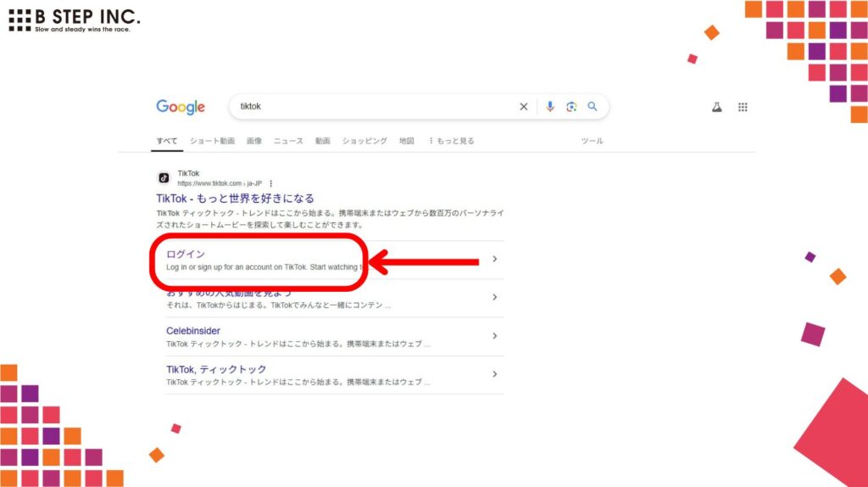Image resolution: width=868 pixels, height=487 pixels.
Task: Open TikTok, ティックトック sitelink
Action: pyautogui.click(x=216, y=369)
